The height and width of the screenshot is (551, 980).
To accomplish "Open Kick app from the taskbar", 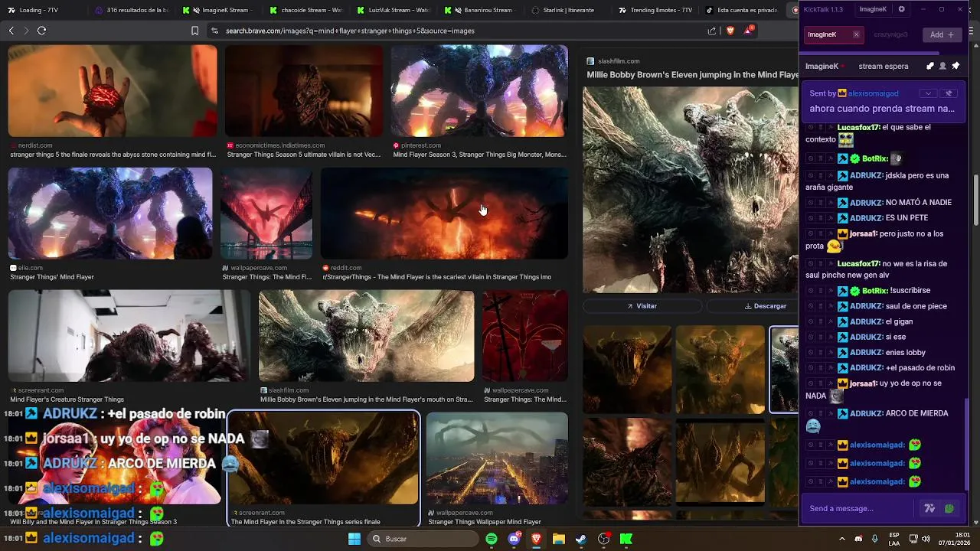I will click(x=626, y=539).
